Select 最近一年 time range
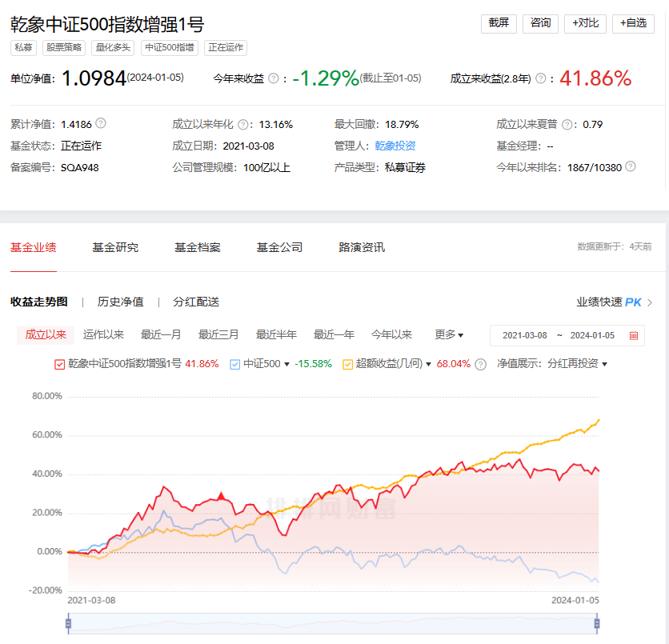 tap(334, 334)
